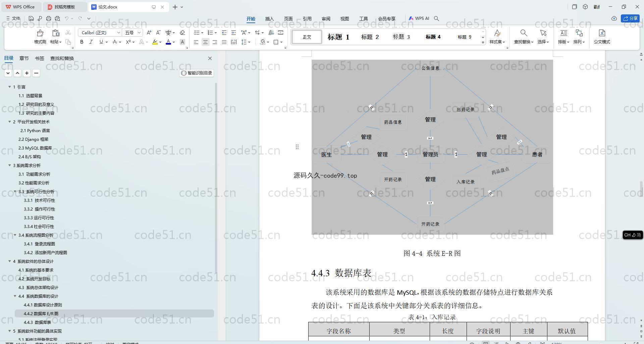Toggle Italic formatting
This screenshot has height=344, width=644.
91,42
